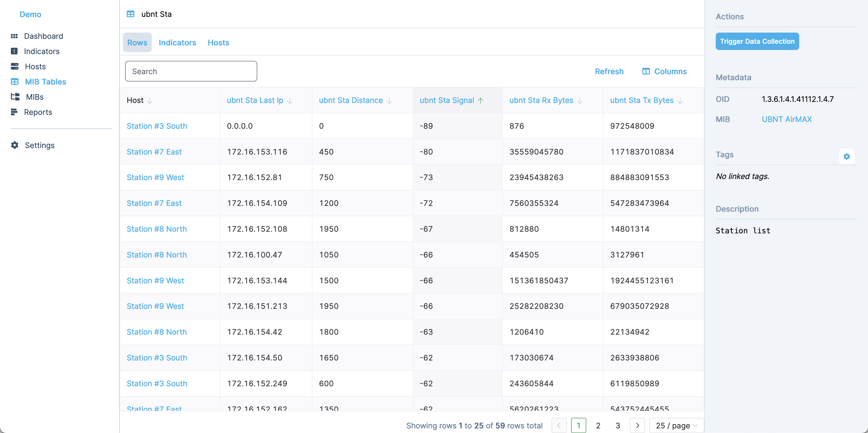
Task: Open the UBNT AirMAX MIB link
Action: pos(786,119)
